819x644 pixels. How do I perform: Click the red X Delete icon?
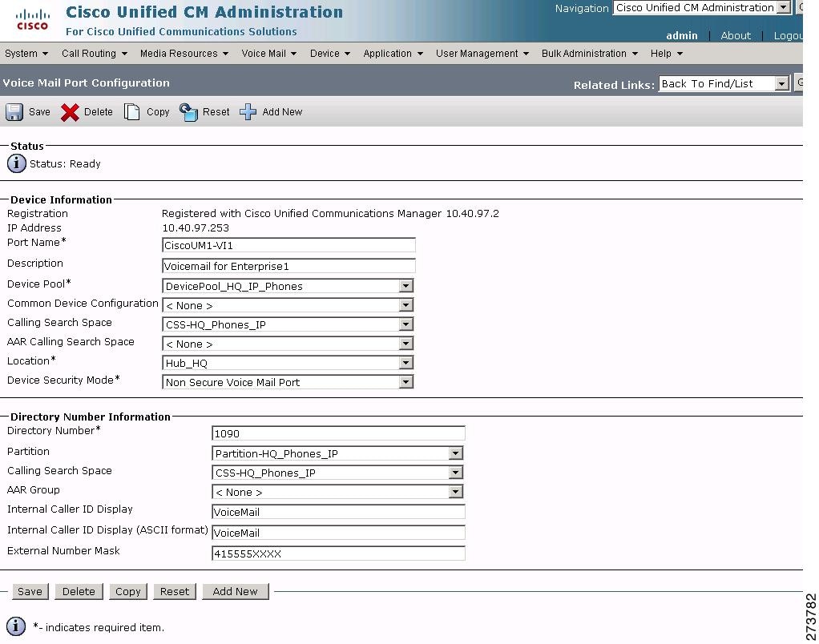coord(70,112)
